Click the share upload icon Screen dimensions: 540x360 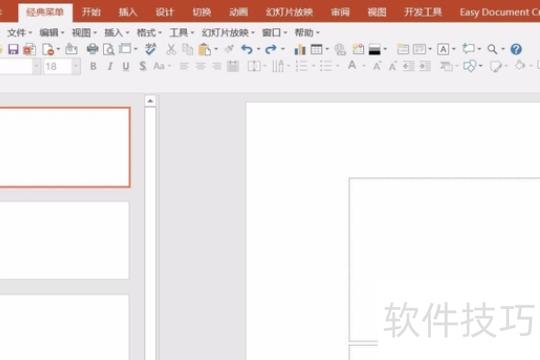tap(71, 49)
